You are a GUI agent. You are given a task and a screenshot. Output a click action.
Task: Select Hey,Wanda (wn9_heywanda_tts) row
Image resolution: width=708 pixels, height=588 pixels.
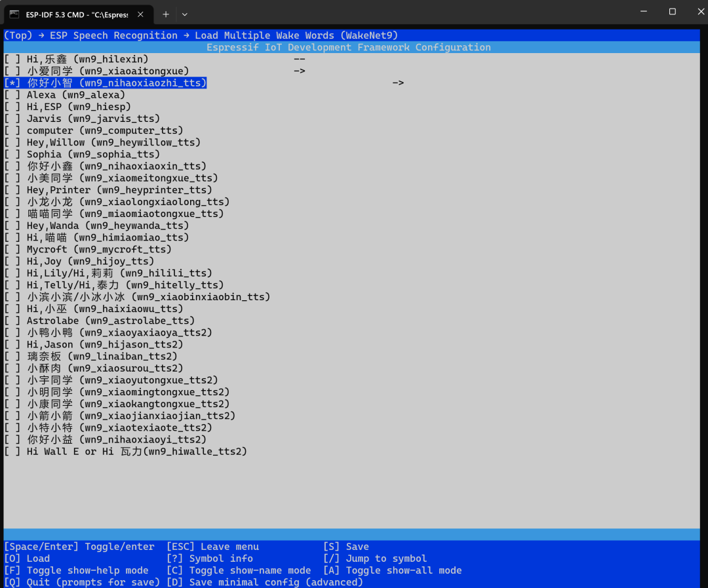[x=96, y=225]
